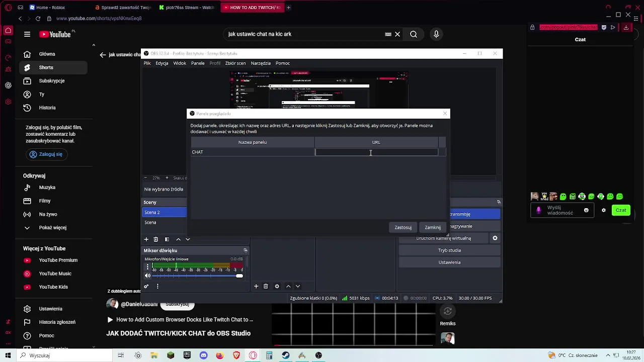Open the Zbiór scen menu in OBS

click(235, 63)
